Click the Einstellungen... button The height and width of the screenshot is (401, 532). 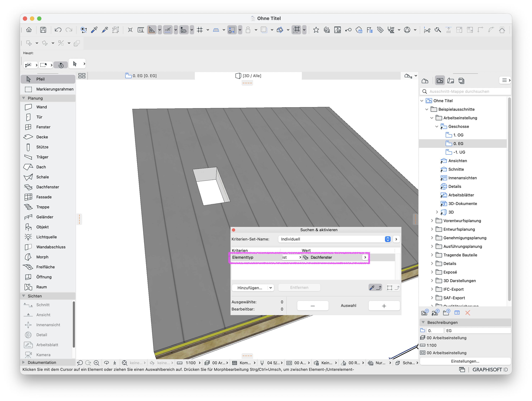465,361
